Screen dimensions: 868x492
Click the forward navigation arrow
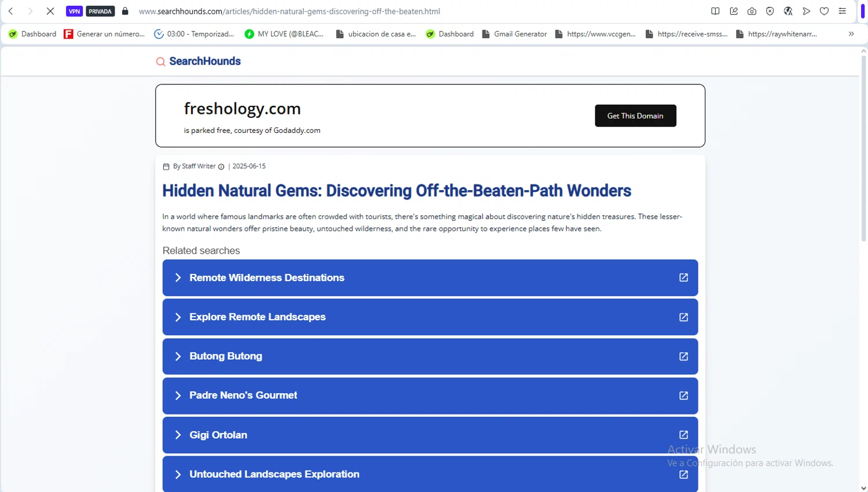[x=30, y=11]
